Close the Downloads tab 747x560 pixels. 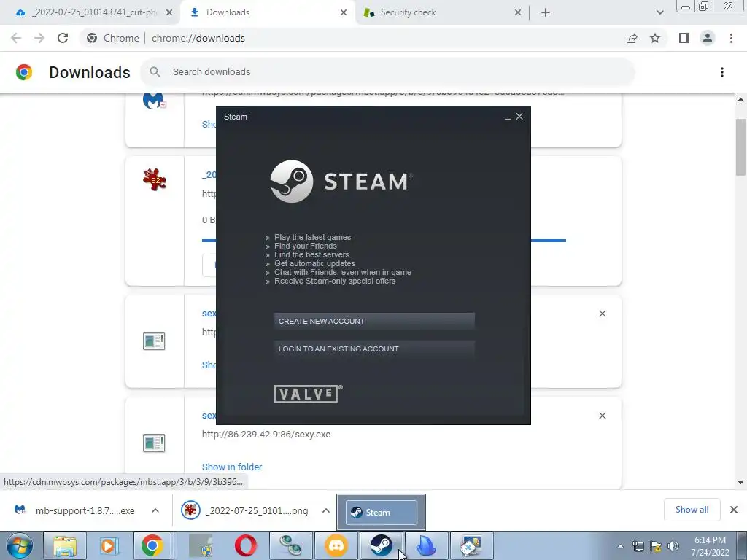(344, 13)
